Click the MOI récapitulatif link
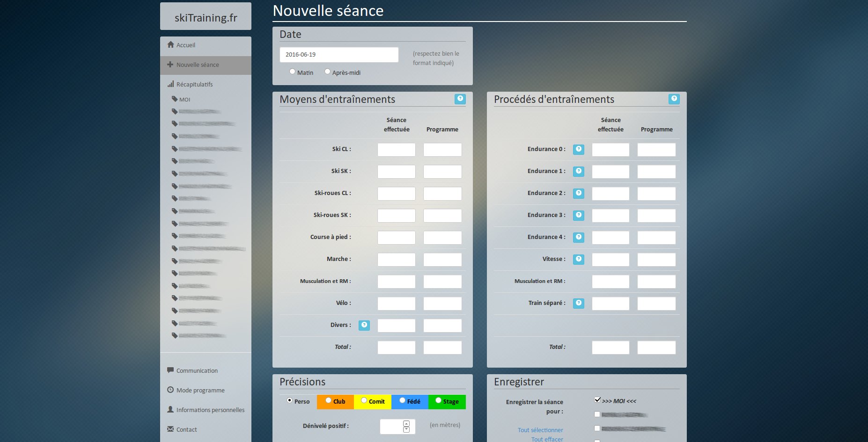The height and width of the screenshot is (442, 868). 184,100
